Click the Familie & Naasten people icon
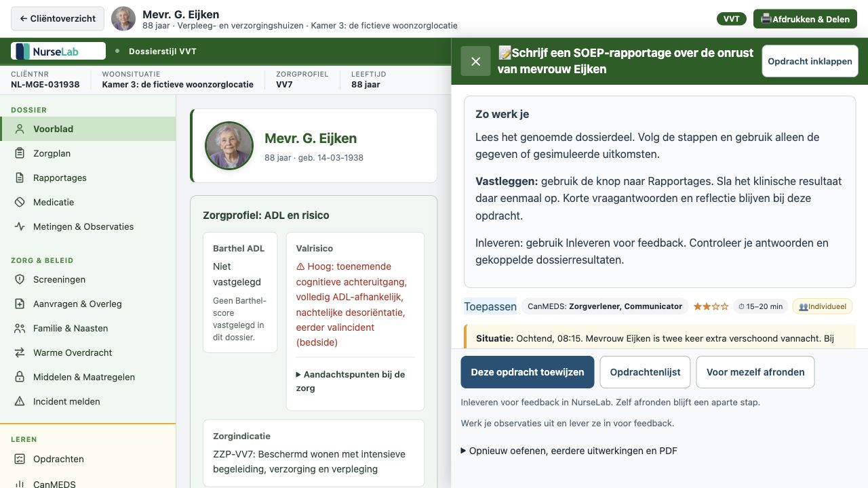Viewport: 868px width, 488px height. pos(20,328)
